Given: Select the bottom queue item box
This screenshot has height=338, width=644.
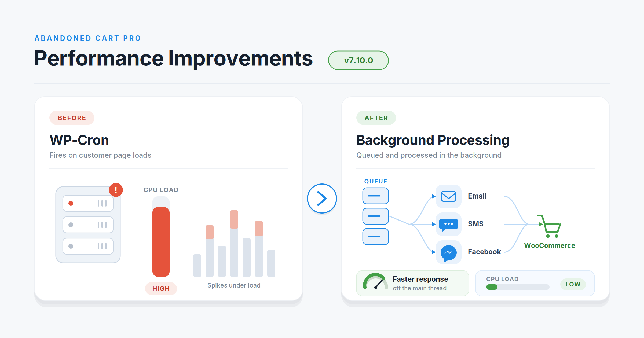Looking at the screenshot, I should tap(376, 237).
